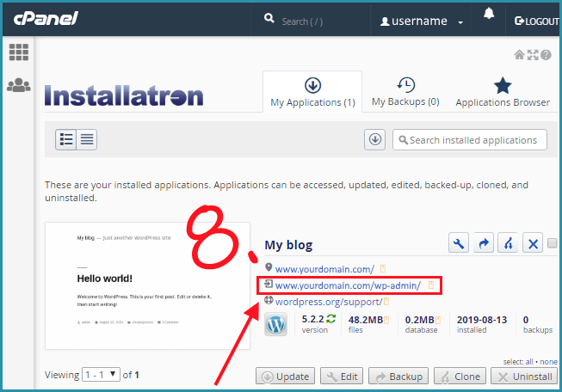Click the login icon by admin URL
The height and width of the screenshot is (392, 562).
(269, 284)
